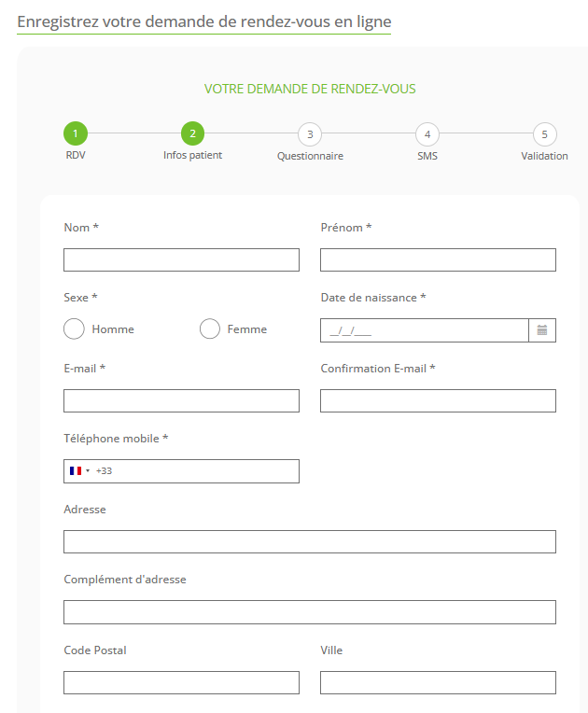Focus the Nom input field

tap(181, 260)
